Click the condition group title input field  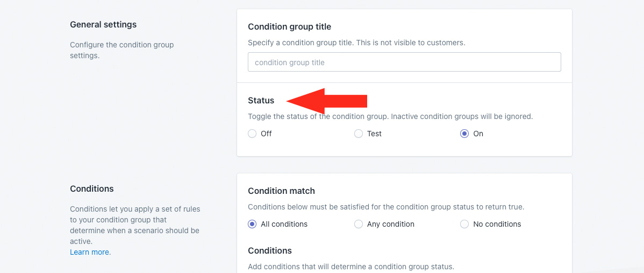[x=404, y=62]
